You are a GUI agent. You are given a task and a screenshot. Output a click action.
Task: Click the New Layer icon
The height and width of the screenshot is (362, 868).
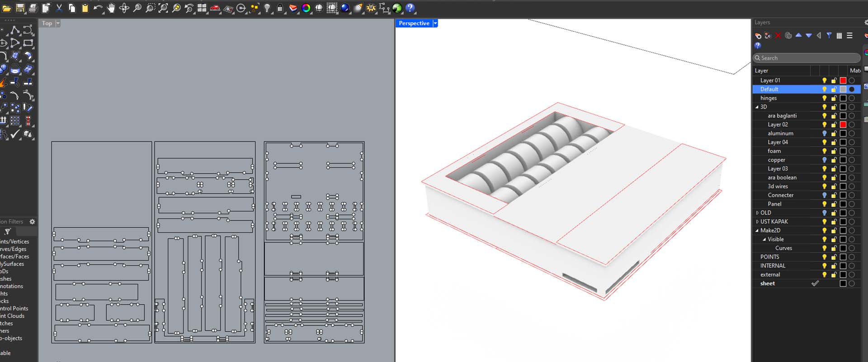(758, 36)
